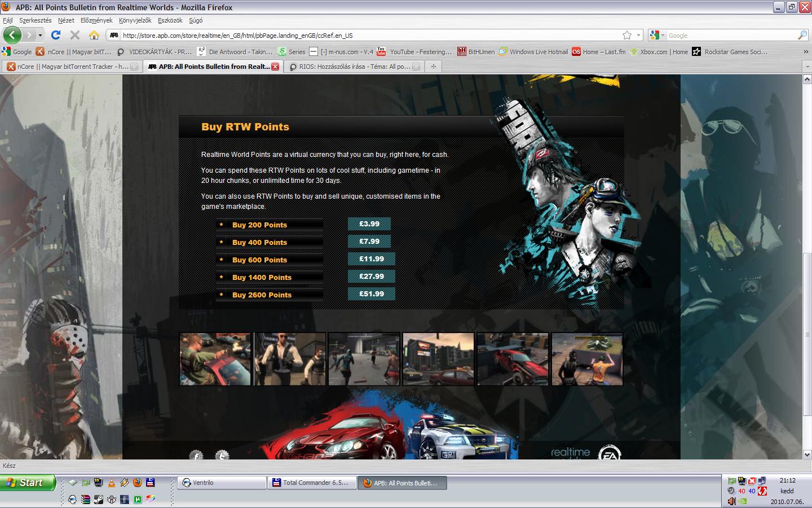The image size is (812, 508).
Task: Click the £3.99 price button
Action: pos(369,224)
